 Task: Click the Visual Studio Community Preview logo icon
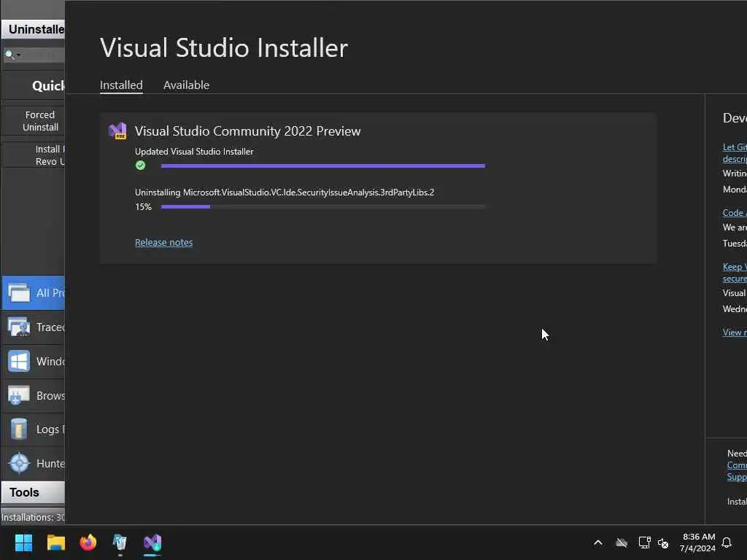point(117,131)
